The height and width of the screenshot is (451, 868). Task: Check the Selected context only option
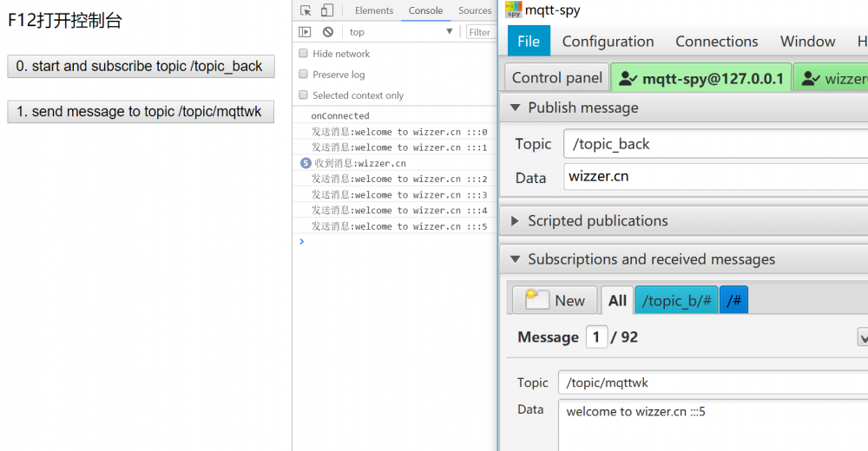coord(303,95)
